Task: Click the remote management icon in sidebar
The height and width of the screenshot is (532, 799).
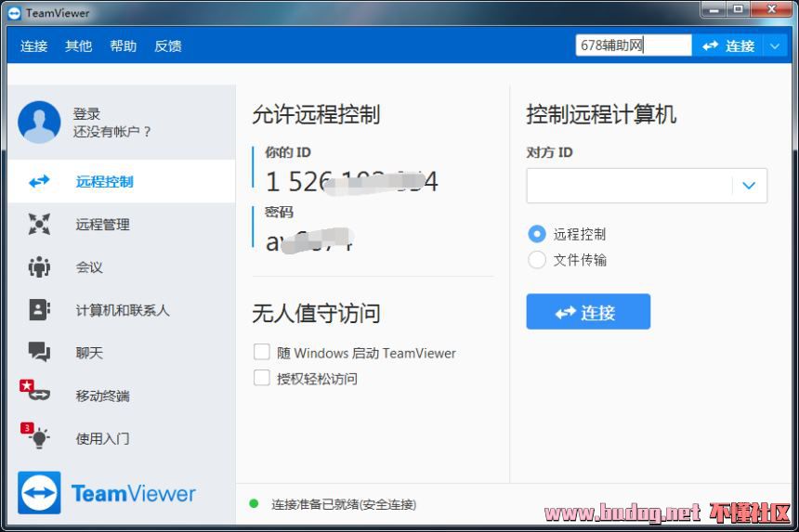Action: 39,224
